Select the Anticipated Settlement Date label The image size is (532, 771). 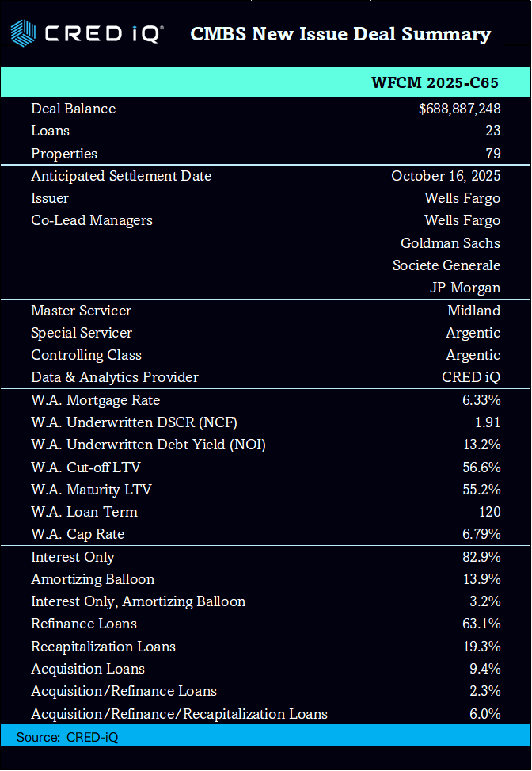point(121,176)
